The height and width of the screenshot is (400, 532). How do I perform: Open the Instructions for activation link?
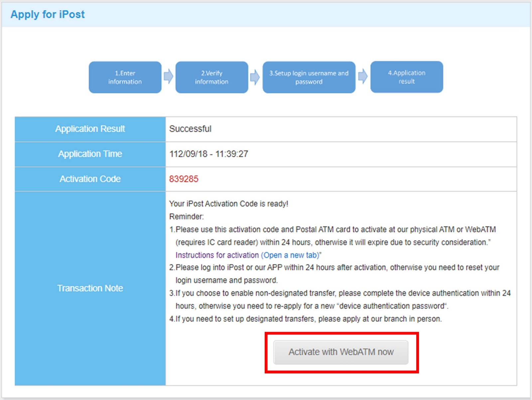(248, 255)
